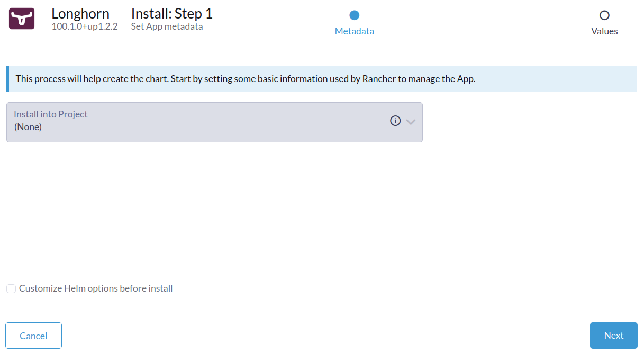Click the 'Customize Helm options before install' label
Viewport: 644px width, 353px height.
(96, 289)
